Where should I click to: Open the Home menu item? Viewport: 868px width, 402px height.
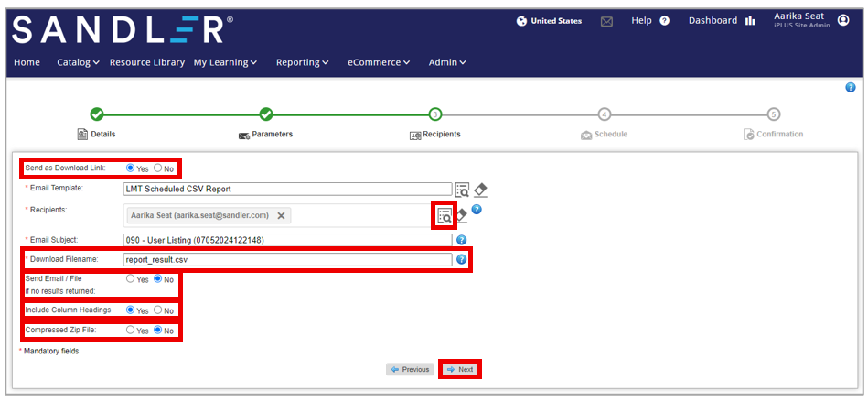click(27, 62)
